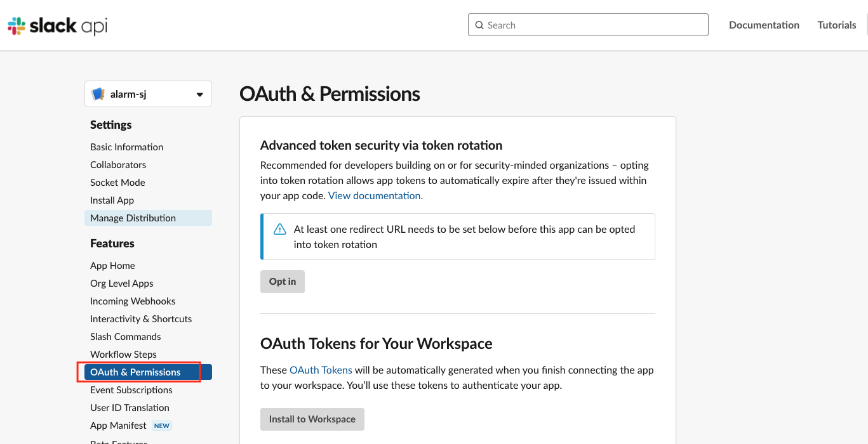Open Org Level Apps
868x444 pixels.
pos(122,283)
